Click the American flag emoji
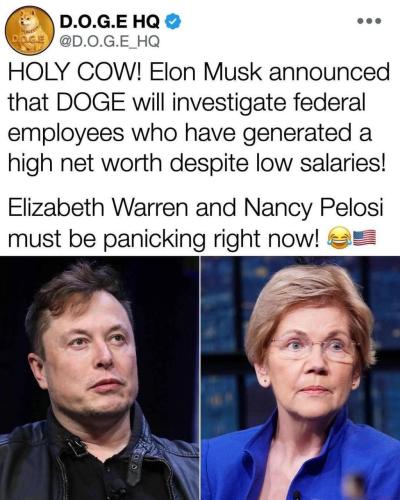400x500 pixels. (x=364, y=238)
